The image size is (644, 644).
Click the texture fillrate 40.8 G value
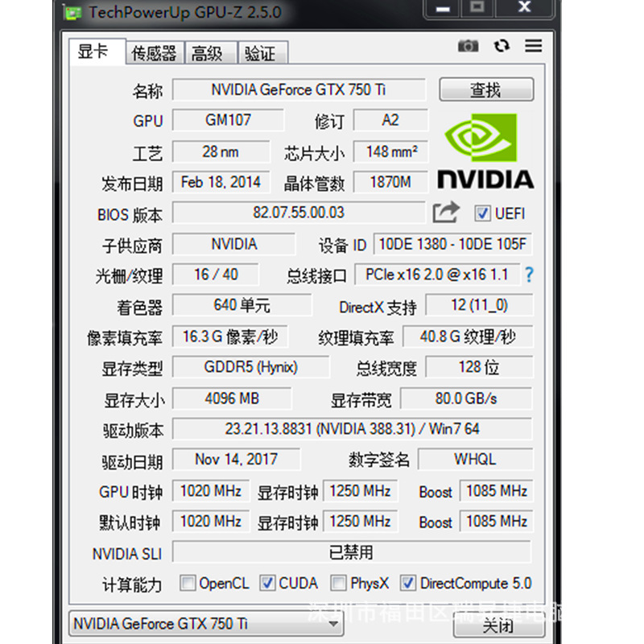pos(468,336)
